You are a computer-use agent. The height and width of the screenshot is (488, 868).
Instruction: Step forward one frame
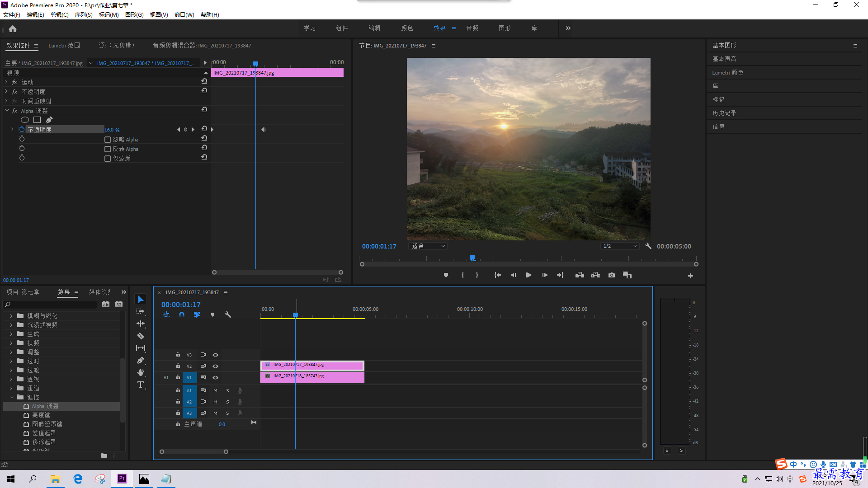[545, 275]
